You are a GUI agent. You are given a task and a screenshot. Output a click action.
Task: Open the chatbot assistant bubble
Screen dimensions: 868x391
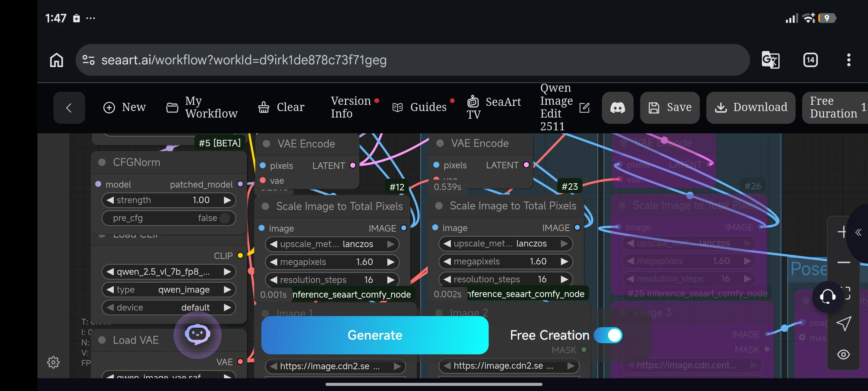click(x=197, y=335)
